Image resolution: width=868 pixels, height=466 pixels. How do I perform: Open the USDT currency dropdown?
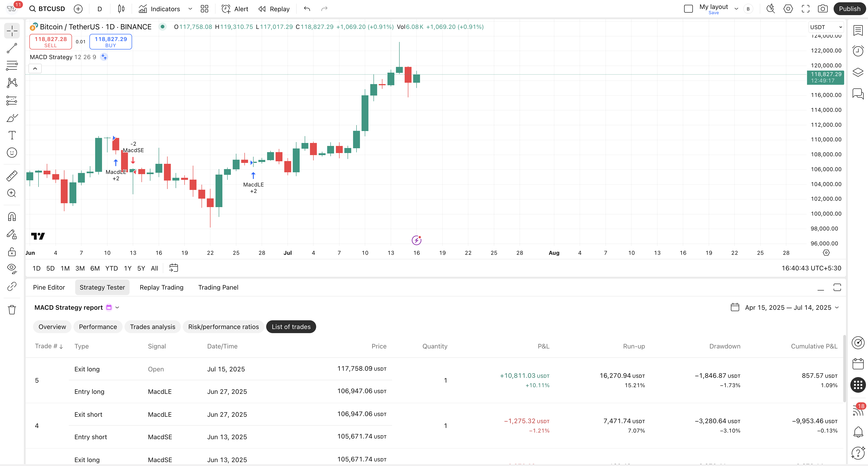click(x=826, y=27)
